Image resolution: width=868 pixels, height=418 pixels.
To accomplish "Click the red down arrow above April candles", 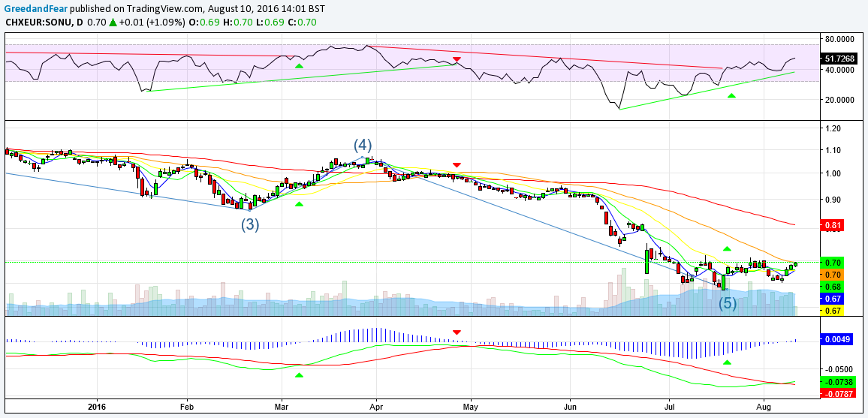I will pos(457,165).
